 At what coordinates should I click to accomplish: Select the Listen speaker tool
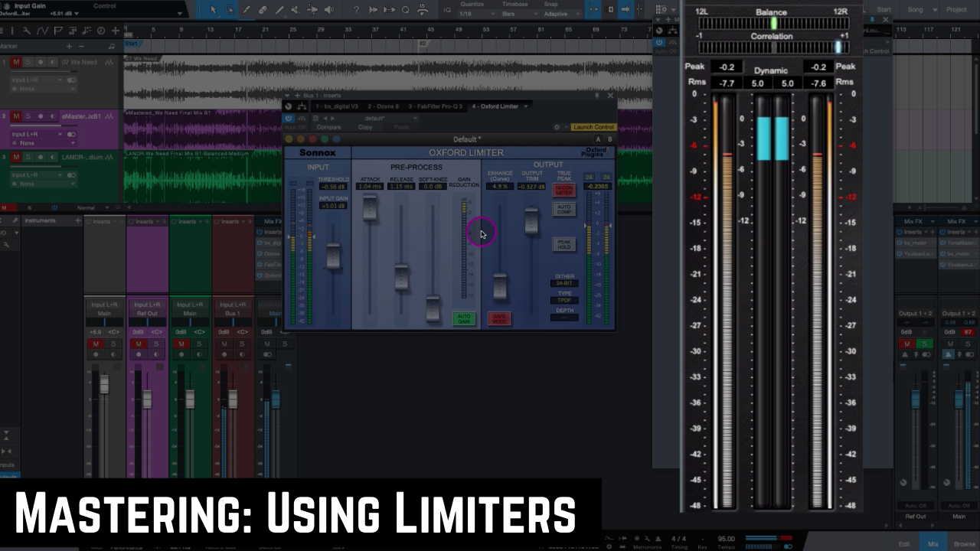[x=329, y=10]
